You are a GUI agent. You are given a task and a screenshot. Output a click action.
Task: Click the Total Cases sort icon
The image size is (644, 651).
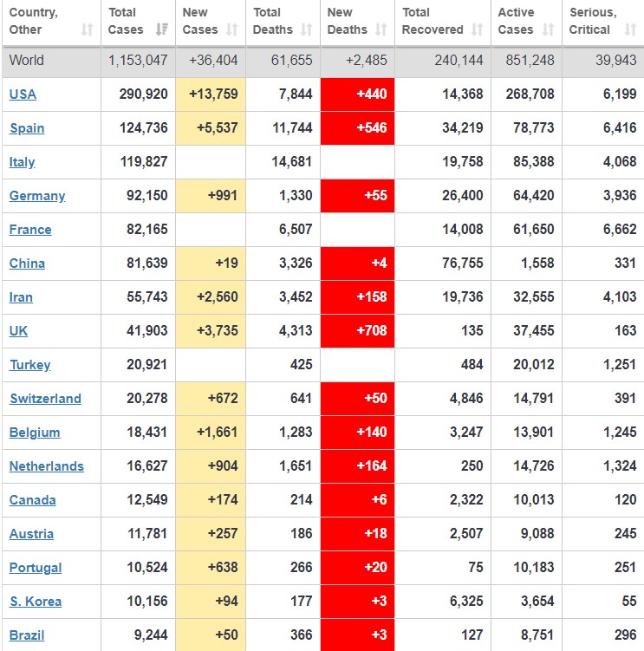(161, 29)
